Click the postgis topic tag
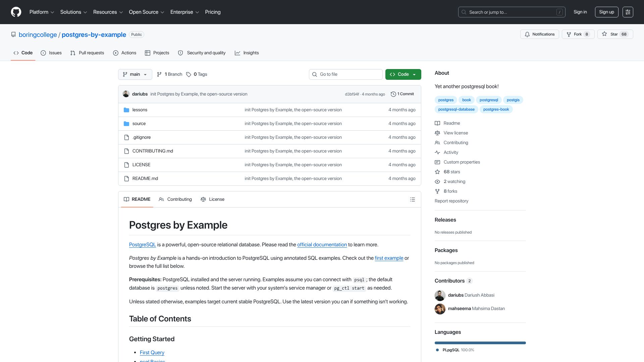The height and width of the screenshot is (362, 644). pos(513,100)
